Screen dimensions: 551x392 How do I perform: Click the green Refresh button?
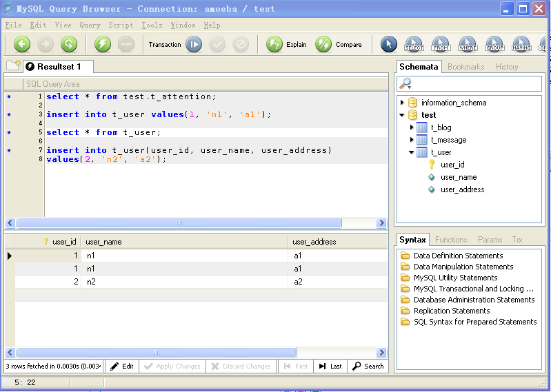pyautogui.click(x=69, y=44)
